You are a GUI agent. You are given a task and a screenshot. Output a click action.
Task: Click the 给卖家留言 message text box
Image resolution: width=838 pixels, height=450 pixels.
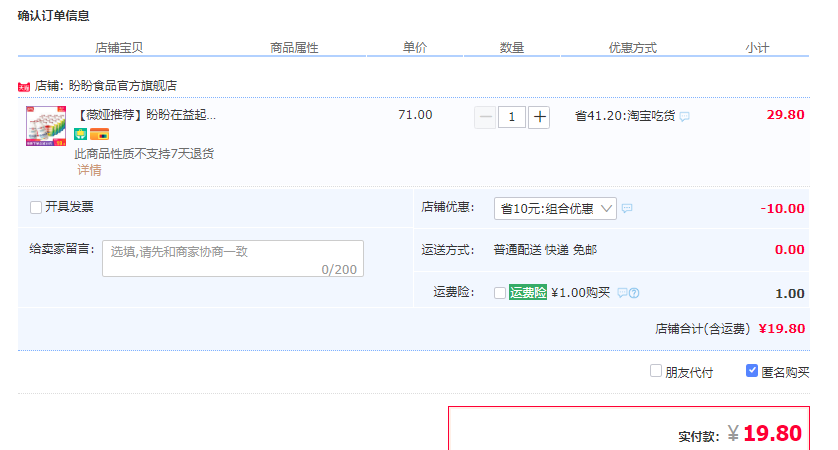233,259
